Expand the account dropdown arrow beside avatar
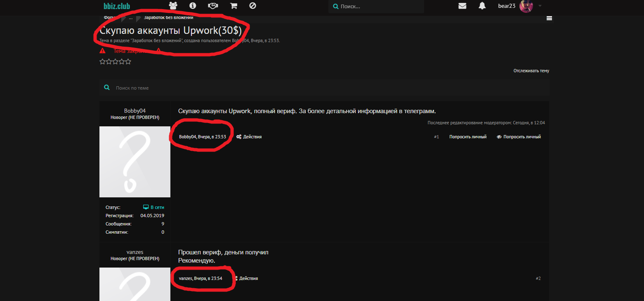644x301 pixels. click(x=540, y=6)
